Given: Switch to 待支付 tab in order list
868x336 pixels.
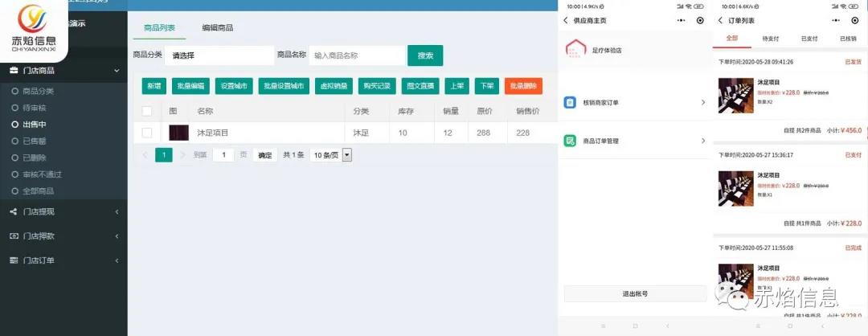Looking at the screenshot, I should point(770,38).
